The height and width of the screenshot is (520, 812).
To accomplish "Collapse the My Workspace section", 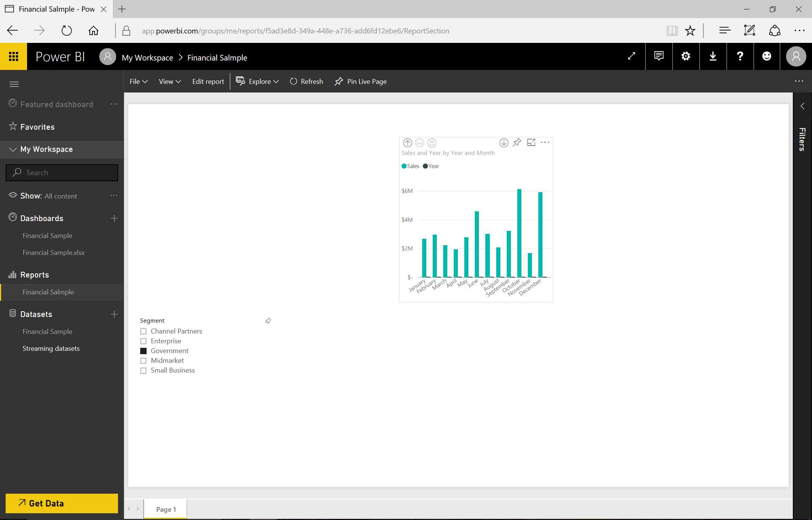I will point(13,149).
